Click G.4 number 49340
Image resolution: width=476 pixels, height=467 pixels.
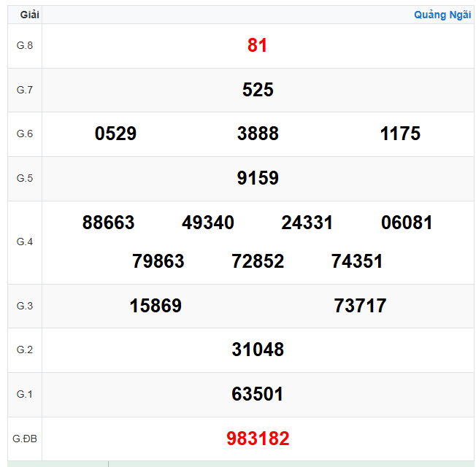point(208,223)
